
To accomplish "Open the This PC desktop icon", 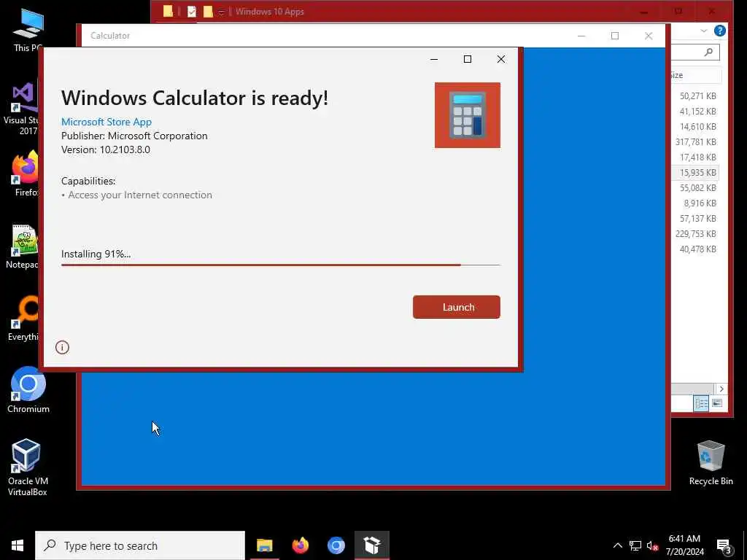I will tap(28, 30).
